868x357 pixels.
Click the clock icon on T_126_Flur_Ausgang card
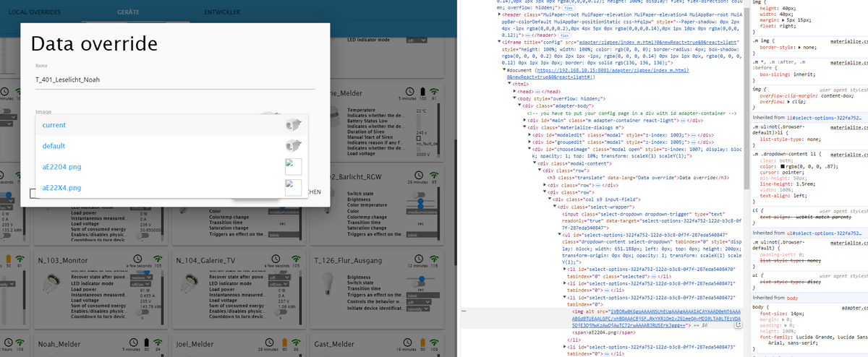pos(417,259)
